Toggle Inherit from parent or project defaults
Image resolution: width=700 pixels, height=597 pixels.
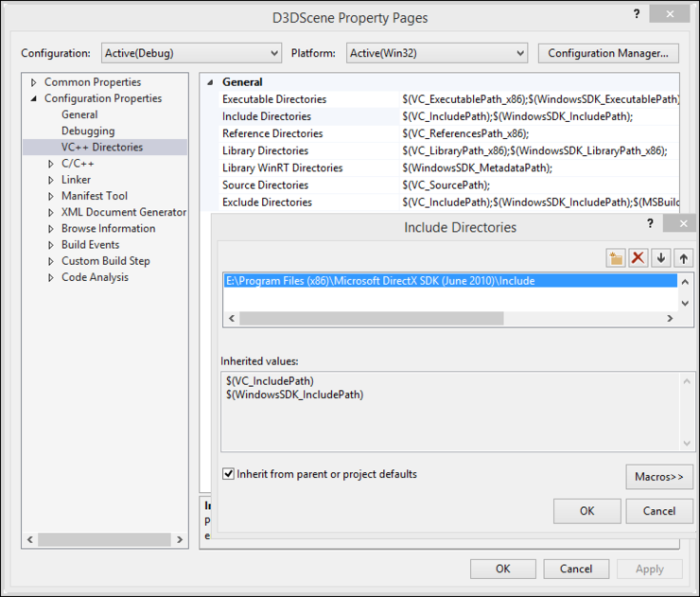pos(228,474)
